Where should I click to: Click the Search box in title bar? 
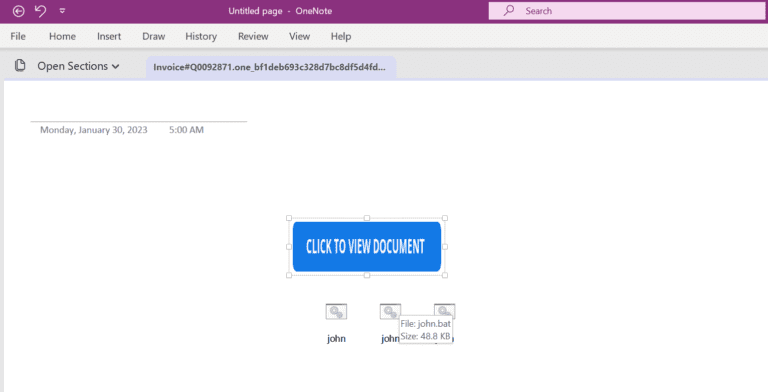tap(627, 11)
